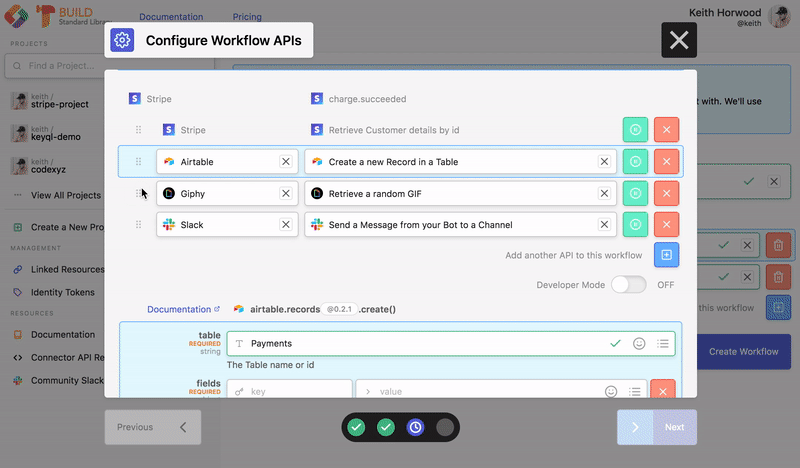Grab the drag handle of the Airtable row
This screenshot has width=800, height=468.
click(138, 162)
